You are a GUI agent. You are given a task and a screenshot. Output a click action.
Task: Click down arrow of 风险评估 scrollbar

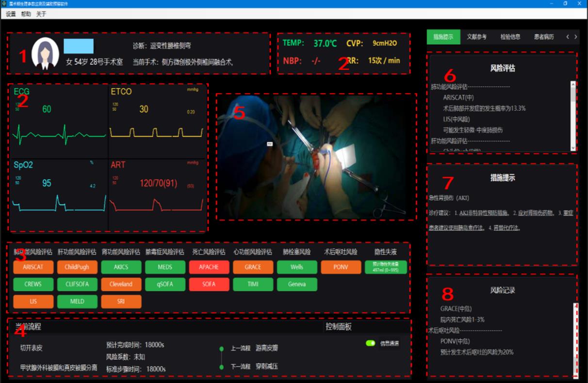(573, 148)
